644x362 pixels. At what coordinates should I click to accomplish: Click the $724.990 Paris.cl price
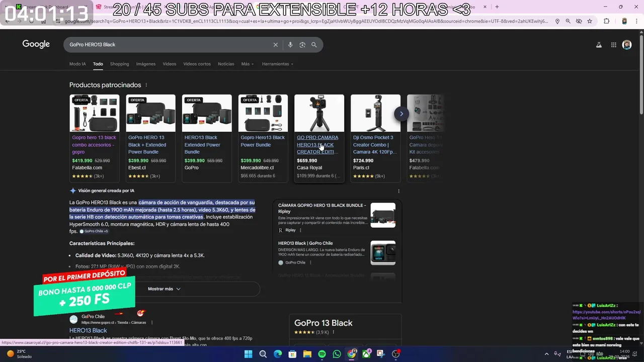(363, 161)
